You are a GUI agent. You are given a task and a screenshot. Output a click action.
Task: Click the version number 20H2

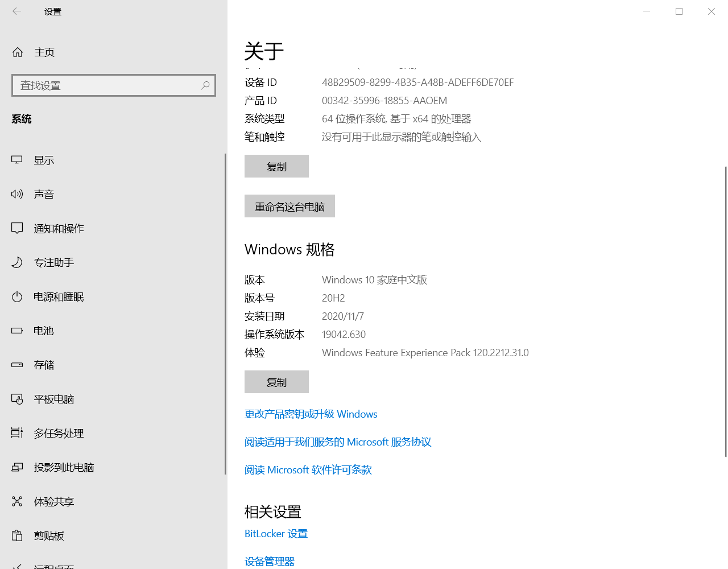(x=333, y=298)
